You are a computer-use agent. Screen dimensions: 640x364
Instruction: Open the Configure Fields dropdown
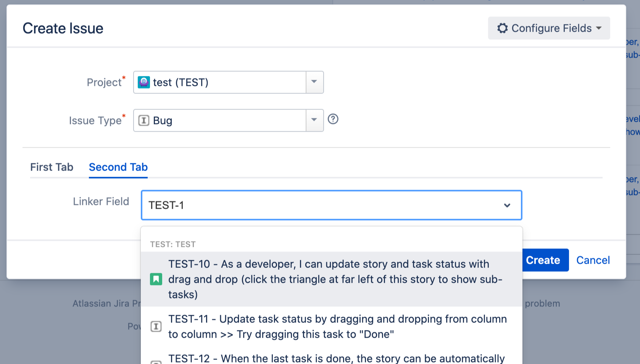pyautogui.click(x=549, y=28)
